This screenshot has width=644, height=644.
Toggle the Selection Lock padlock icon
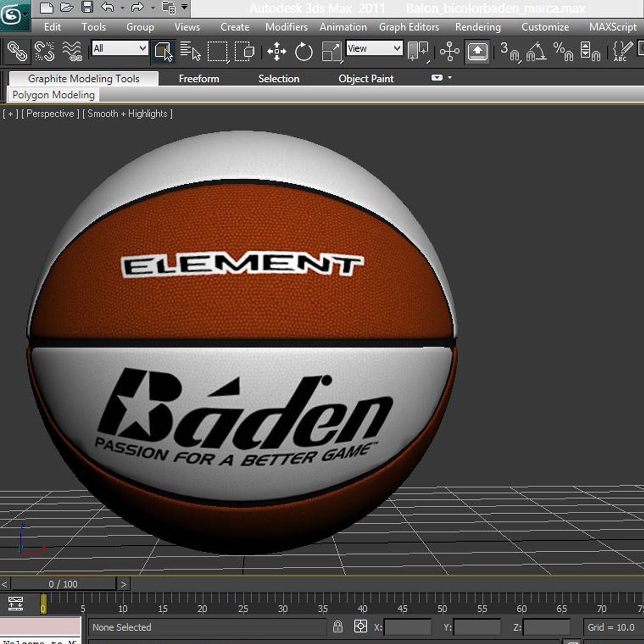(338, 627)
